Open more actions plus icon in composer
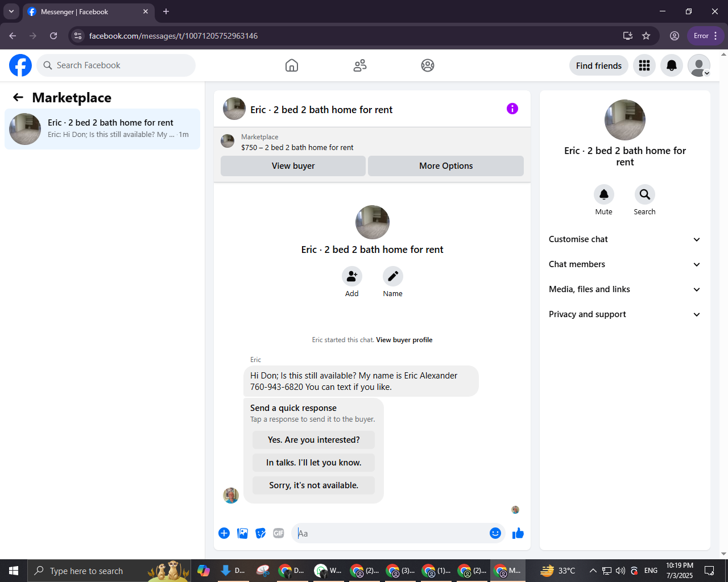This screenshot has width=728, height=582. (224, 533)
